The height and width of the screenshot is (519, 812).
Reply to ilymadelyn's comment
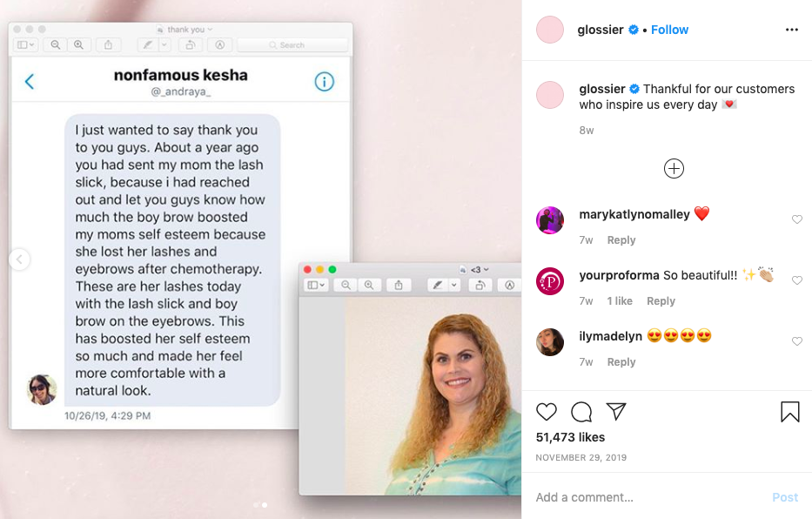pyautogui.click(x=621, y=362)
